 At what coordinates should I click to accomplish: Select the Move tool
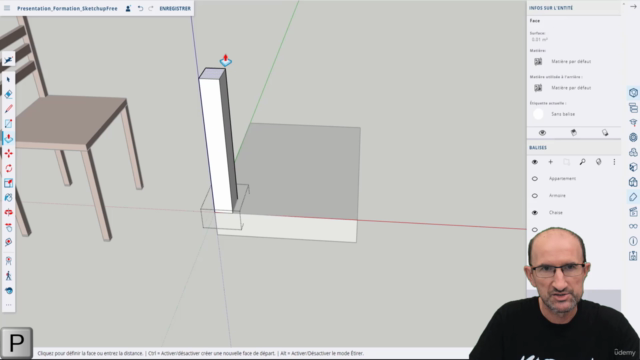click(x=9, y=153)
